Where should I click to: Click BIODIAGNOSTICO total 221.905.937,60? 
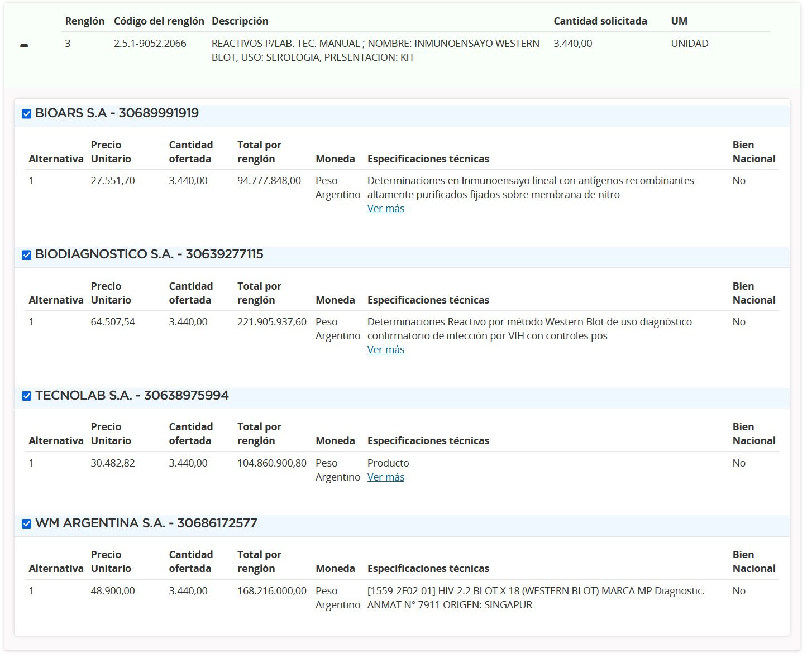tap(271, 322)
